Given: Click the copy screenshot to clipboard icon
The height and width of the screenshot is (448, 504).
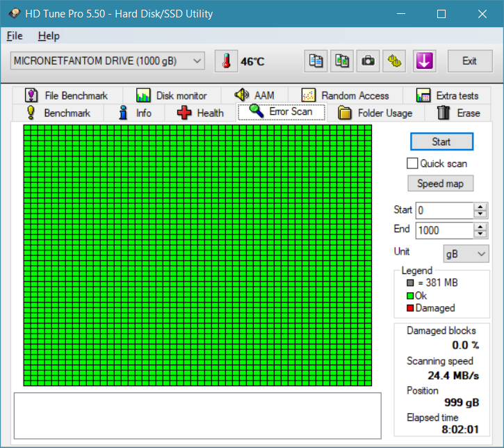Looking at the screenshot, I should 342,61.
